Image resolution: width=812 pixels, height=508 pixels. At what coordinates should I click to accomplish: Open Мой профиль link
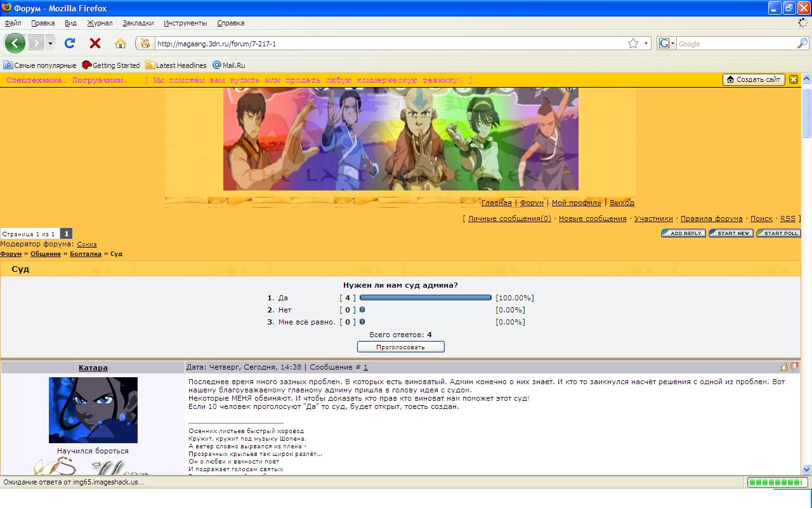tap(576, 203)
